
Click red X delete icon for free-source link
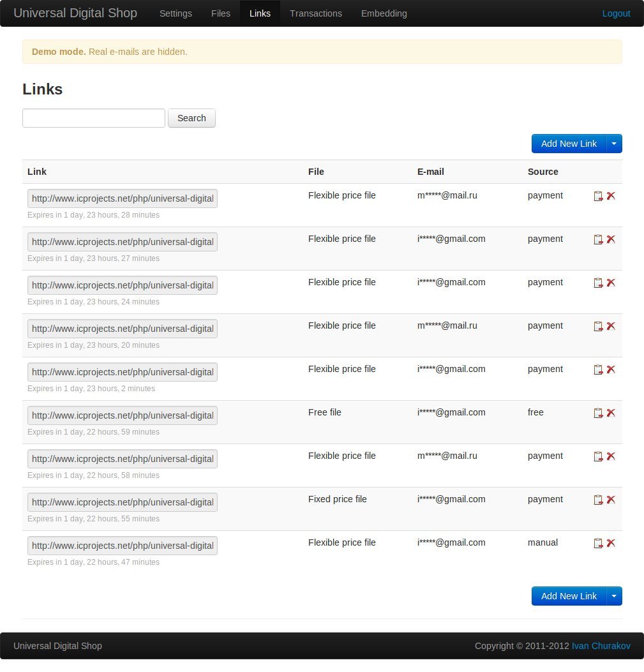click(x=611, y=413)
